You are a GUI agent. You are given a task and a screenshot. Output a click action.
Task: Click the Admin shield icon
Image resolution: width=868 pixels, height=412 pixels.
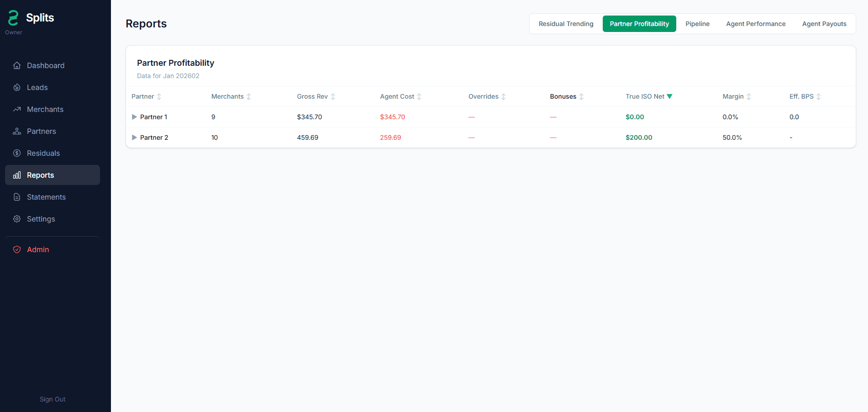click(x=17, y=249)
